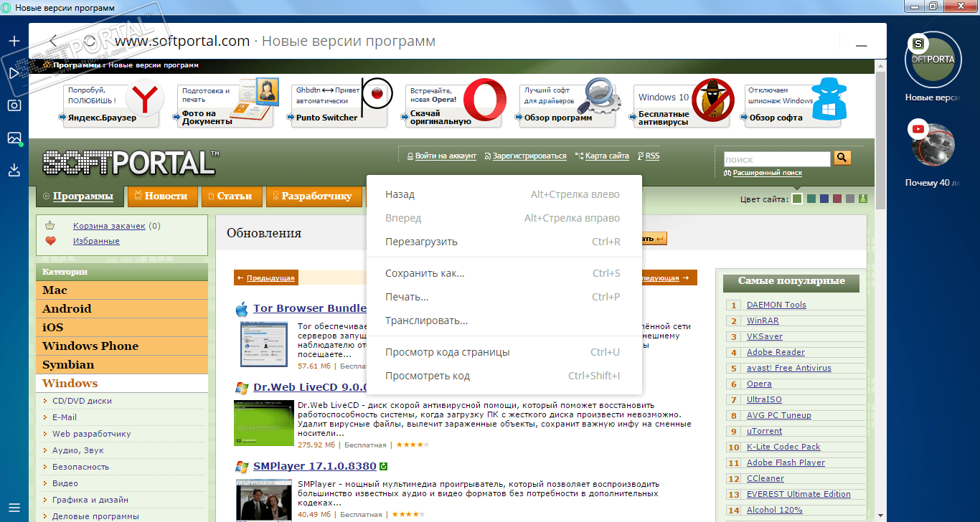Open CCleaner in the popular list
The height and width of the screenshot is (522, 980).
point(765,478)
